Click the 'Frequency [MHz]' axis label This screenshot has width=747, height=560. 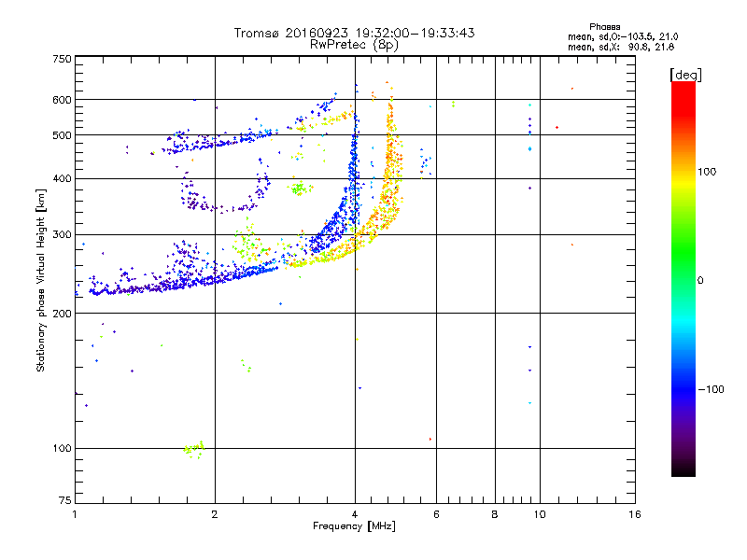tap(354, 526)
